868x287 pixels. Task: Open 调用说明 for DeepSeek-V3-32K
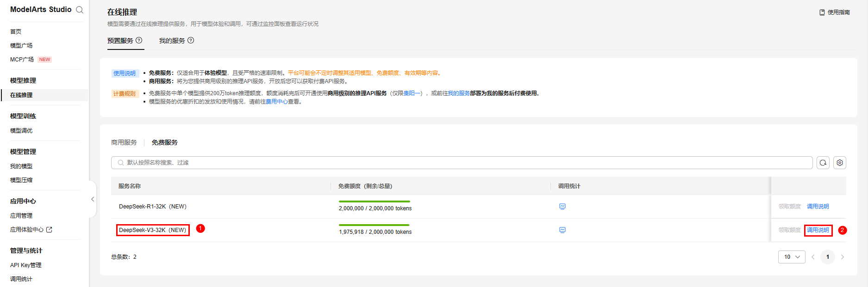818,230
